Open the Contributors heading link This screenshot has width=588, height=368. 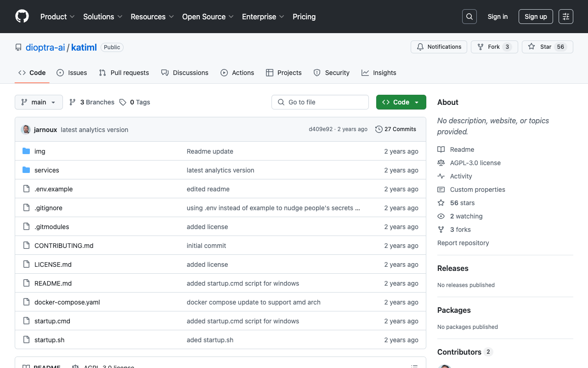[x=465, y=352]
